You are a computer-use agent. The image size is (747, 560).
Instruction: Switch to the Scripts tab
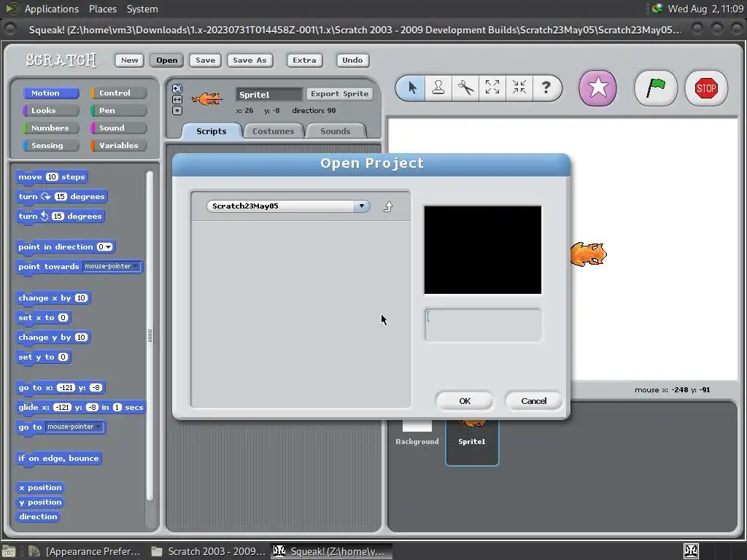[211, 131]
